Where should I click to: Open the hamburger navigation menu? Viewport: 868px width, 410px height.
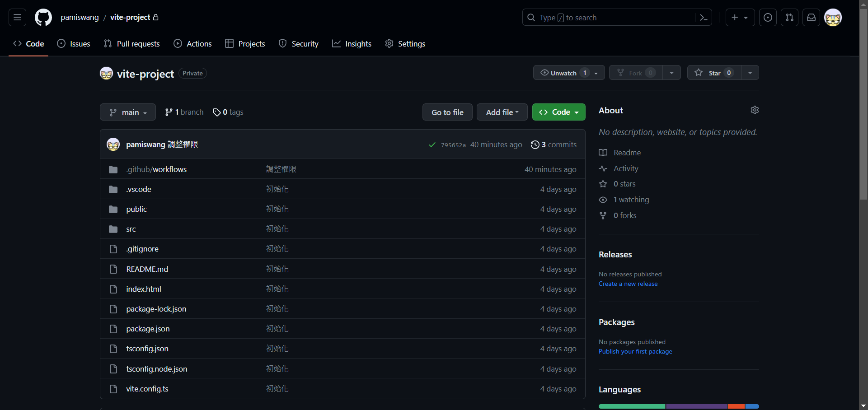coord(17,18)
